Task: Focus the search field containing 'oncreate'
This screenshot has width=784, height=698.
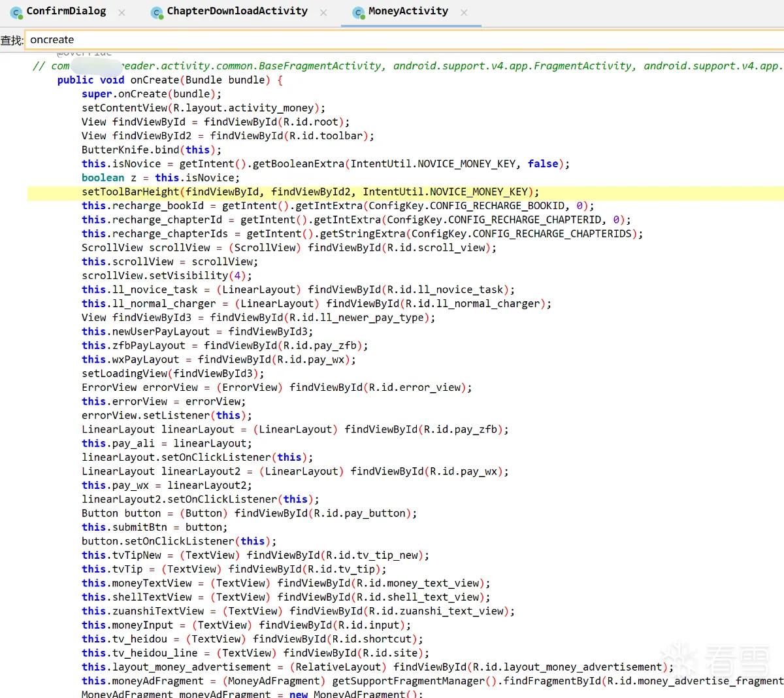Action: pyautogui.click(x=392, y=40)
